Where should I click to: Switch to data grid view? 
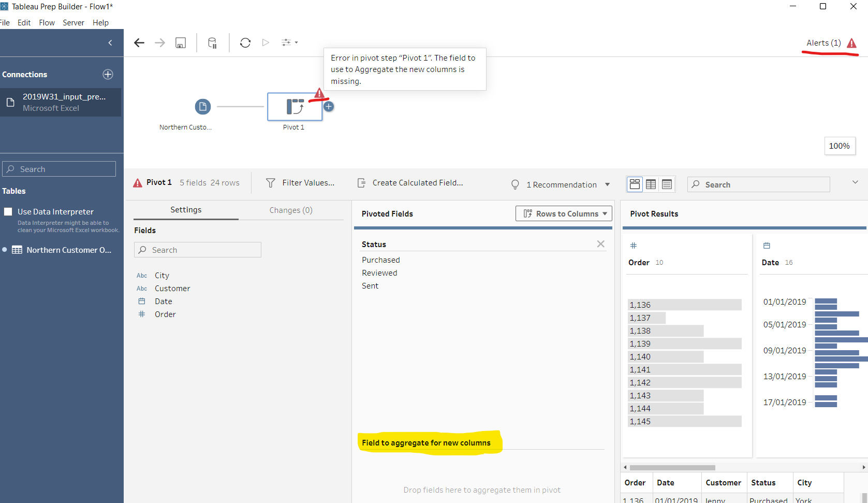point(651,184)
